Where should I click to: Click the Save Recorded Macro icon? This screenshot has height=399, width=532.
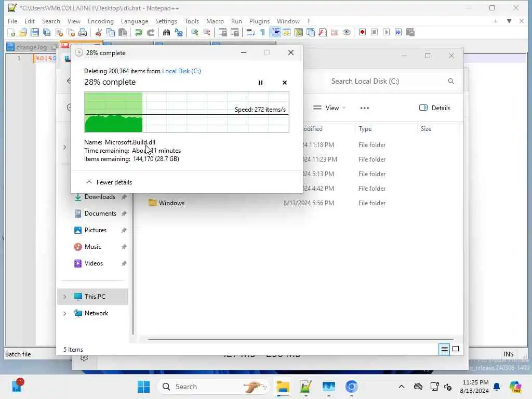coord(410,32)
